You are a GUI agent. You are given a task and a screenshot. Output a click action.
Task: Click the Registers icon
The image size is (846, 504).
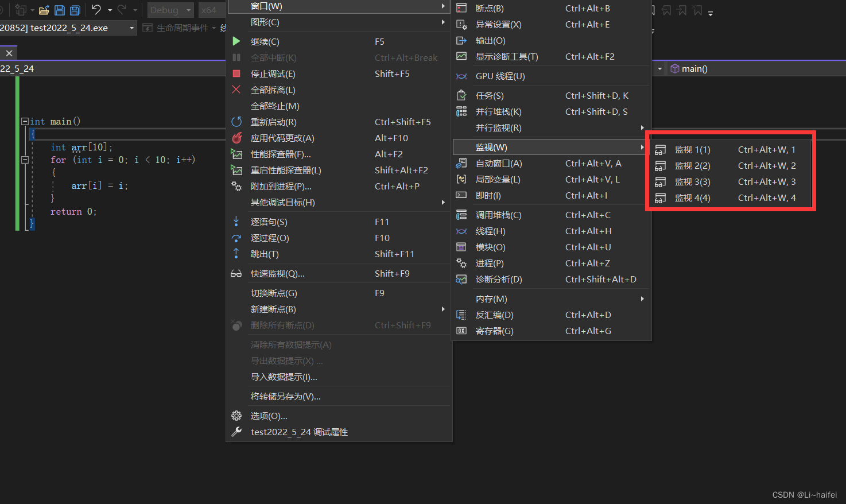point(461,331)
